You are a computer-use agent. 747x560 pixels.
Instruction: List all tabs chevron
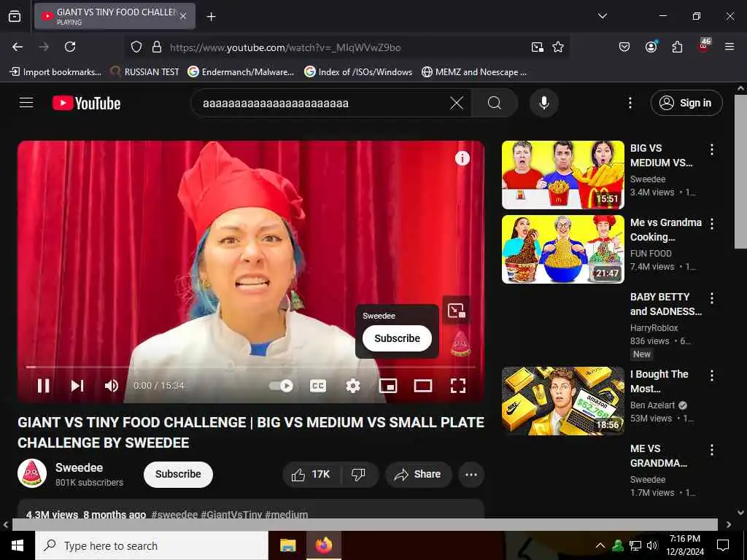point(602,16)
